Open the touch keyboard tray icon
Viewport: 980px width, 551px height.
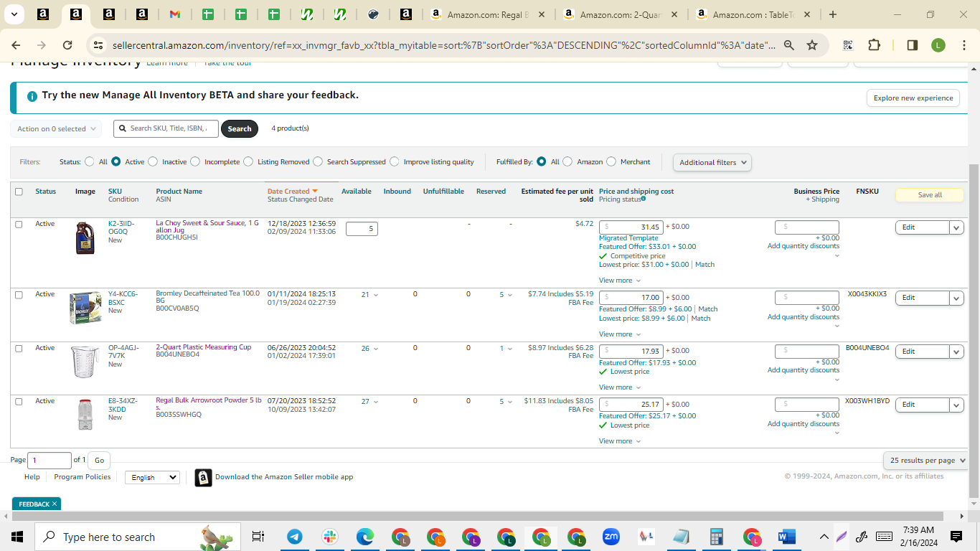(885, 537)
